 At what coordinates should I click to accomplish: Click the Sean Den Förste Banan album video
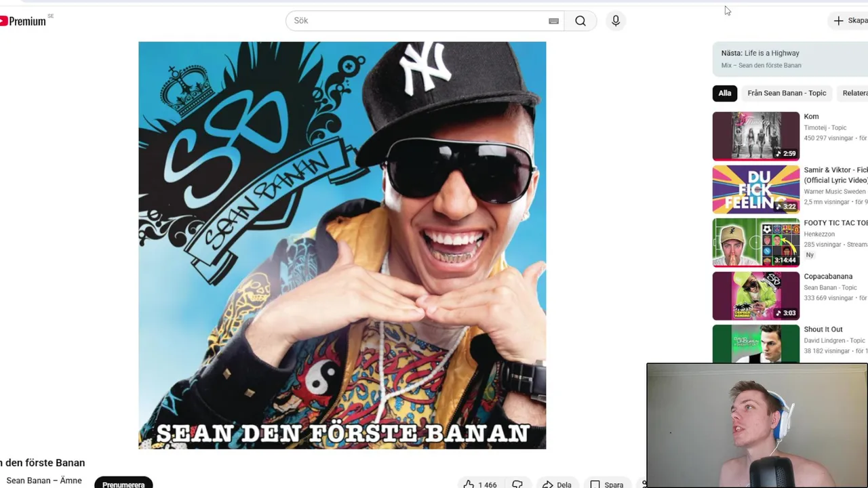[x=342, y=245]
